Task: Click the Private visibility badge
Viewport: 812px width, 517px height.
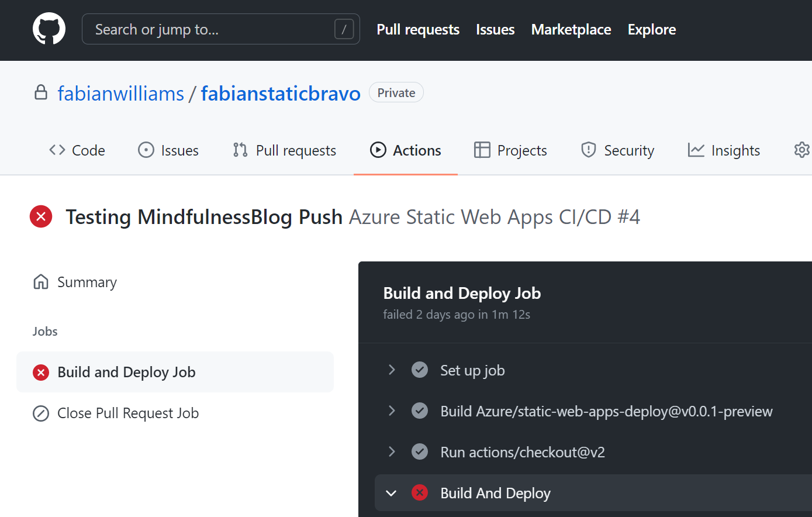Action: (396, 92)
